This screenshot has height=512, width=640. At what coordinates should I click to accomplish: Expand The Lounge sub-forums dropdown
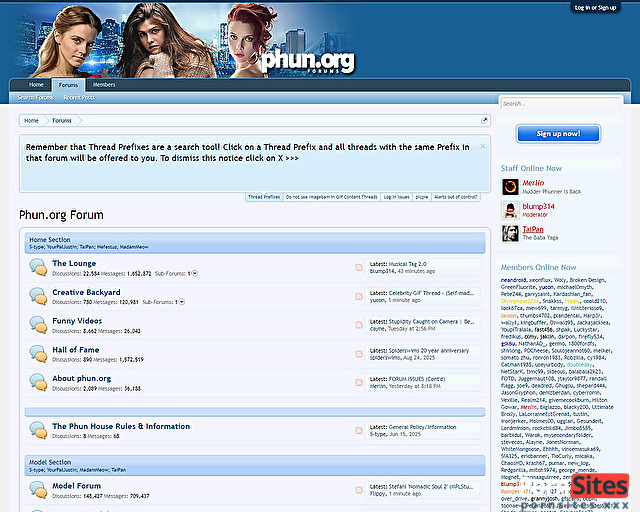pos(195,274)
